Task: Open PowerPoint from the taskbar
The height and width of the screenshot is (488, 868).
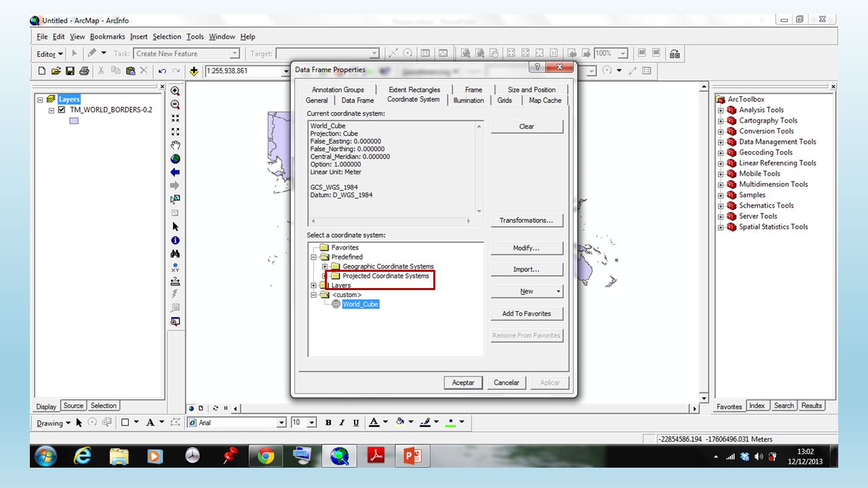Action: coord(412,457)
